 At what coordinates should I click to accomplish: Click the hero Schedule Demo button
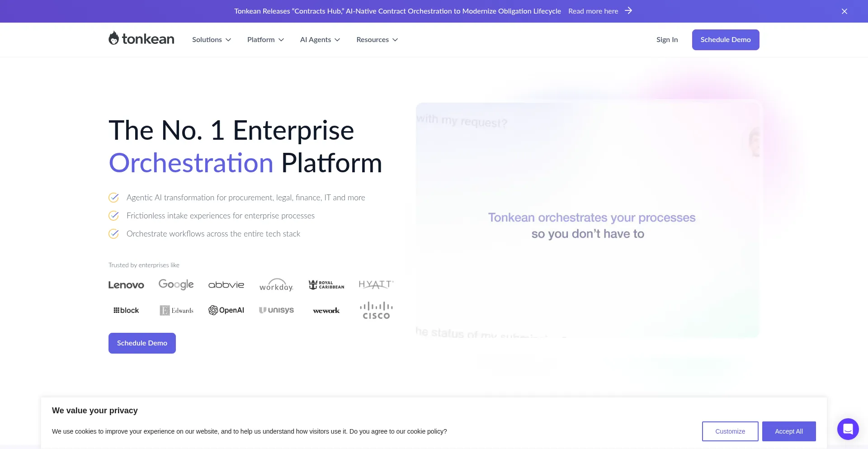point(142,343)
